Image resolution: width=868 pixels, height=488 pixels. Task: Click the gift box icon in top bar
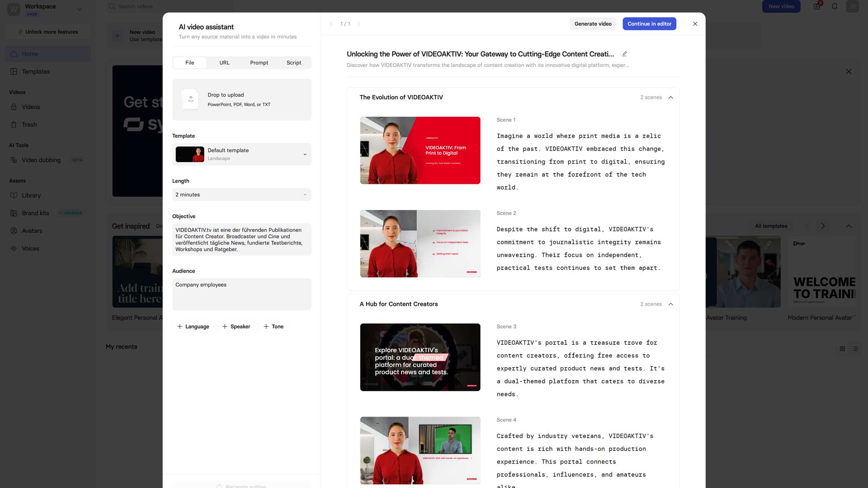coord(816,6)
